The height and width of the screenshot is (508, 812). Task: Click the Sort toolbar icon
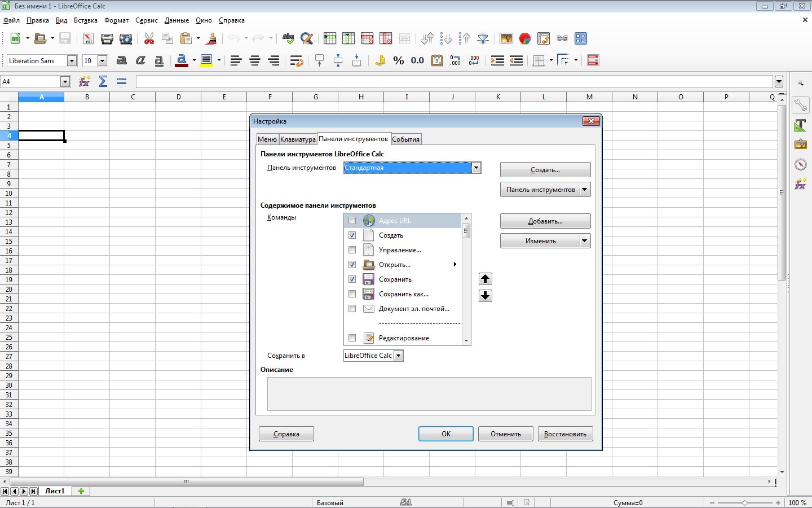click(427, 38)
